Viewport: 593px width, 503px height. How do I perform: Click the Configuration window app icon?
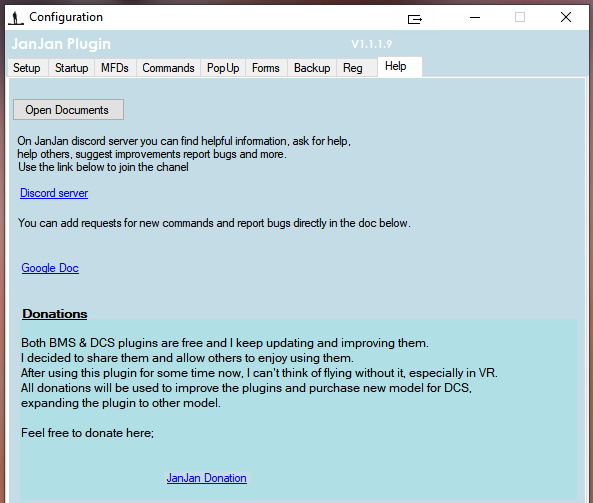16,18
